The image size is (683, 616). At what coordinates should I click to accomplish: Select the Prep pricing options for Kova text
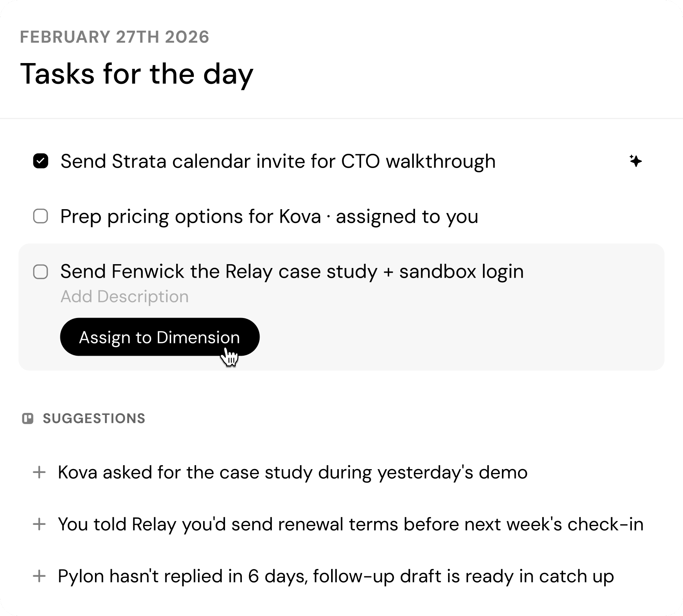pos(269,216)
